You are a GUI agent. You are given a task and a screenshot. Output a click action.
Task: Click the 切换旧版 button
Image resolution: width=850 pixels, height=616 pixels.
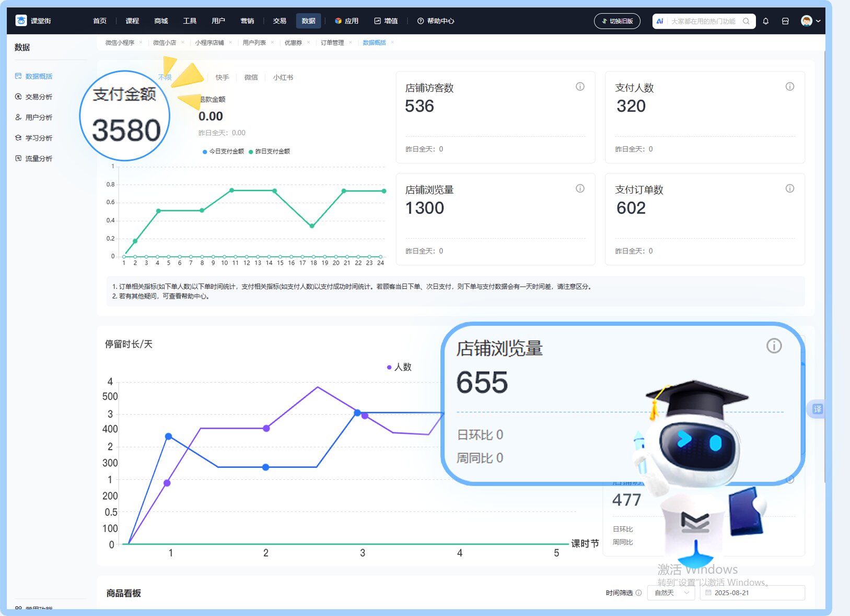[617, 21]
